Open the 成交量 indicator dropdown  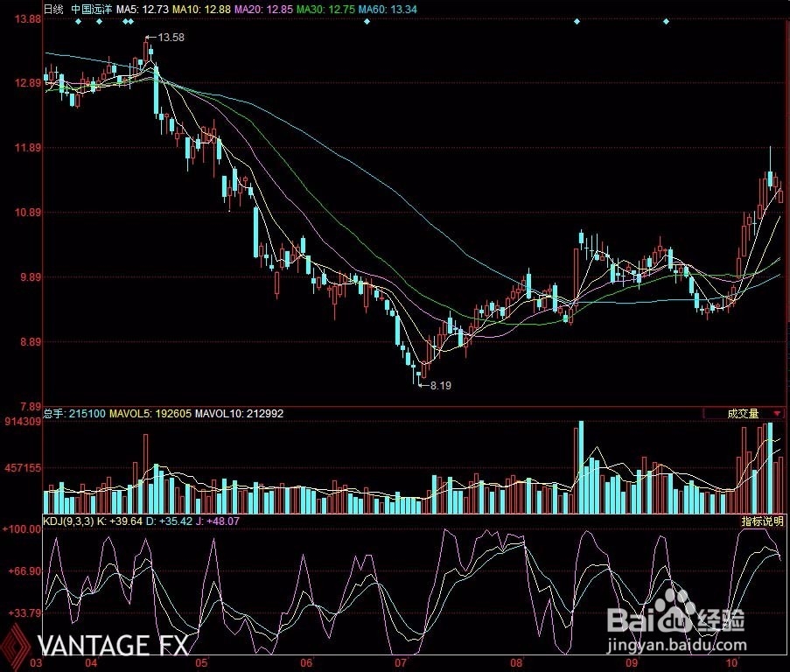click(x=743, y=414)
